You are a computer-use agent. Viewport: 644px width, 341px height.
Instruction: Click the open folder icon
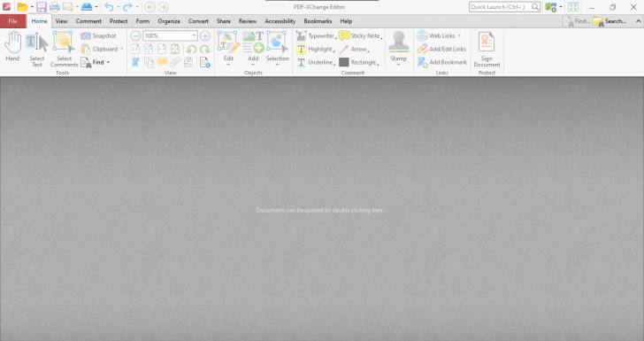click(22, 7)
